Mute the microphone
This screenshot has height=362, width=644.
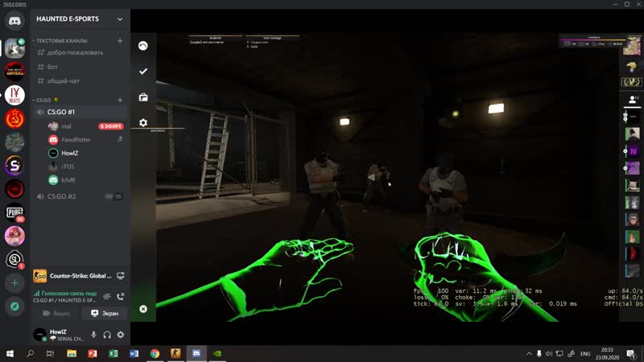(93, 335)
